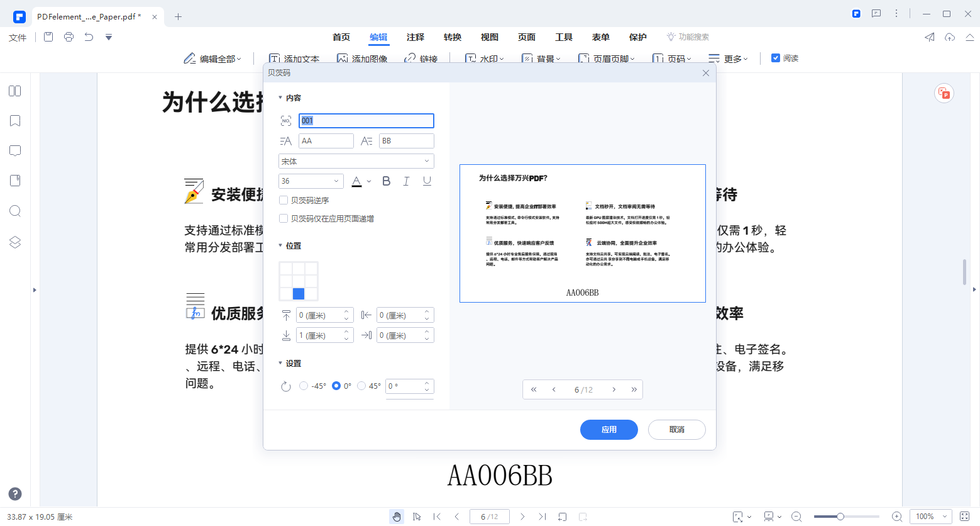
Task: Apply bold formatting to the Bates number
Action: tap(386, 181)
